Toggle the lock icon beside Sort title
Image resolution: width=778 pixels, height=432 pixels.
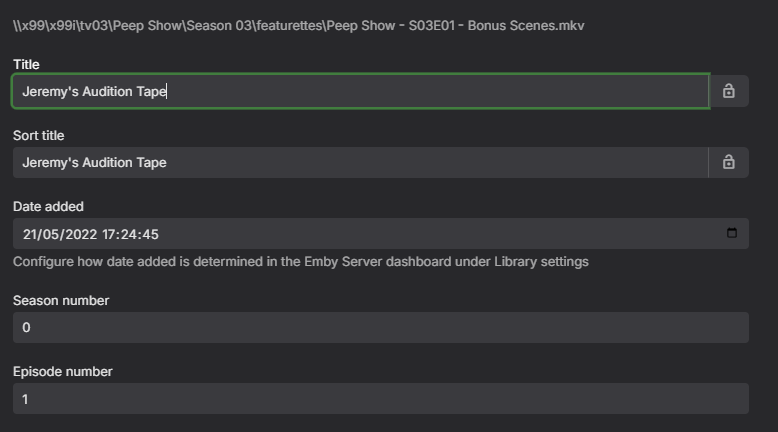point(728,162)
